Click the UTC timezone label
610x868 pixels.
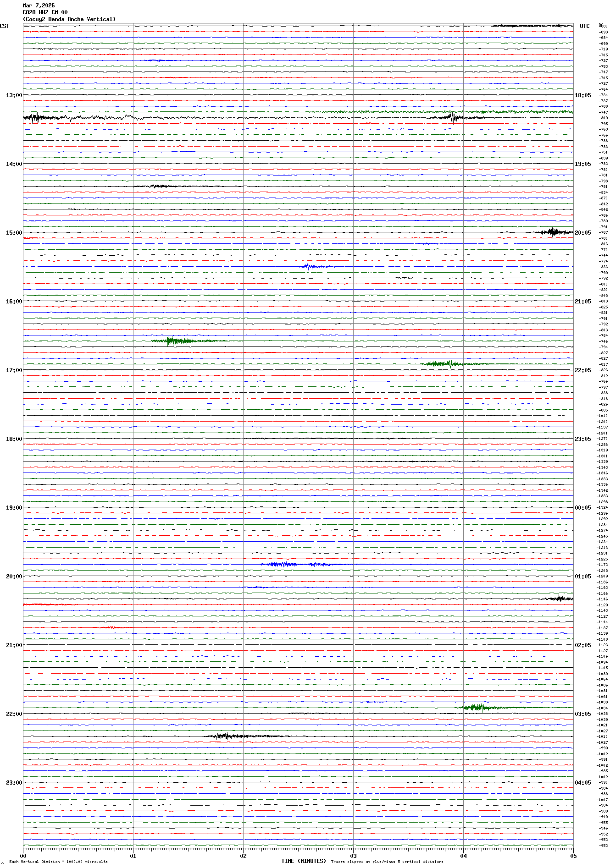(584, 26)
